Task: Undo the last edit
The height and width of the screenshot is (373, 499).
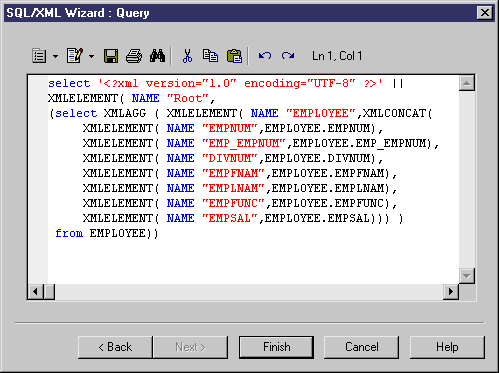Action: pyautogui.click(x=265, y=56)
